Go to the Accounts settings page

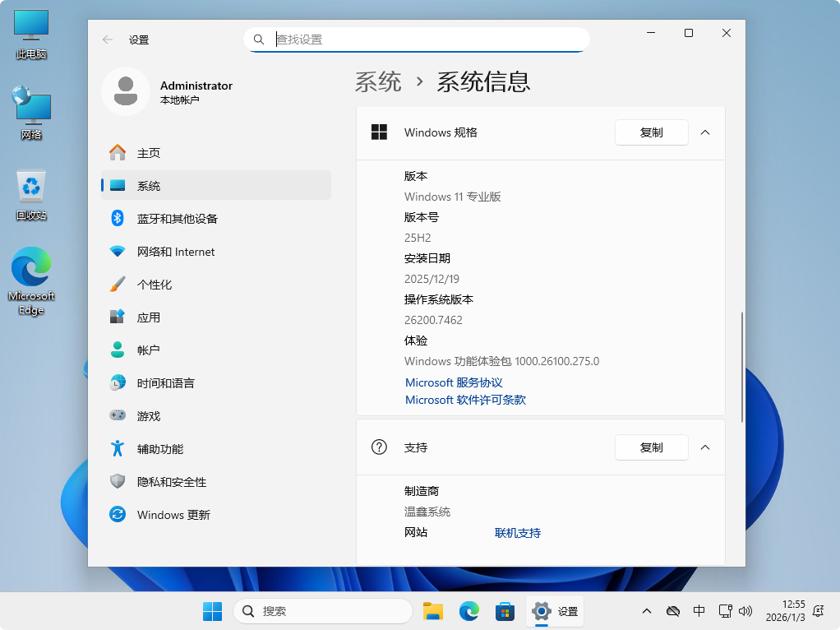[149, 350]
